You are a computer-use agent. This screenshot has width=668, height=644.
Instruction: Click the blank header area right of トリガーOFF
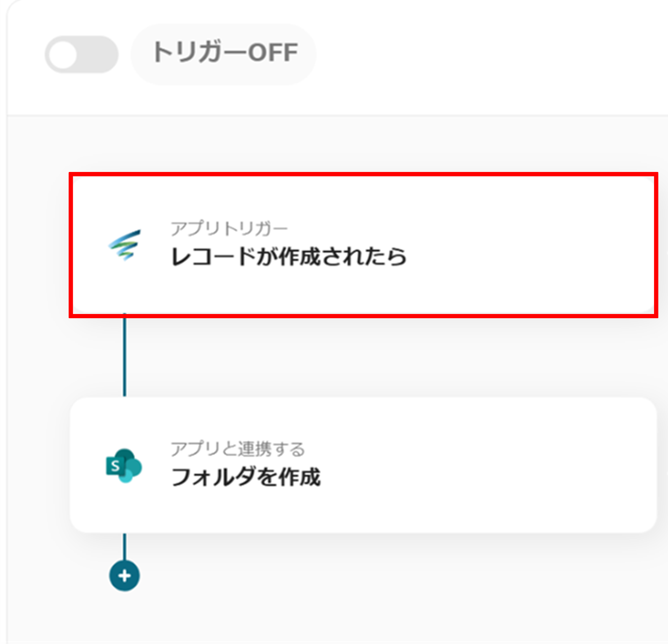(484, 55)
